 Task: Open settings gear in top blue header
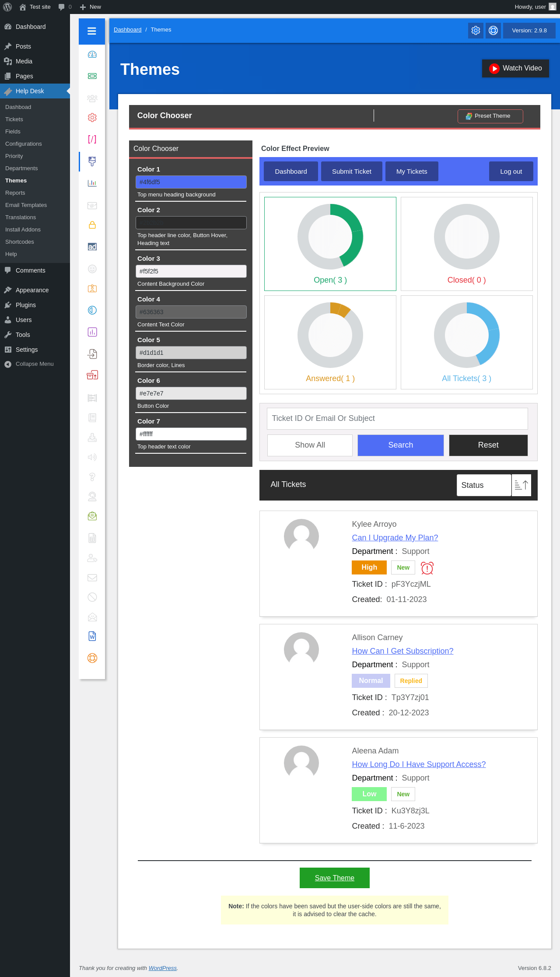point(476,31)
